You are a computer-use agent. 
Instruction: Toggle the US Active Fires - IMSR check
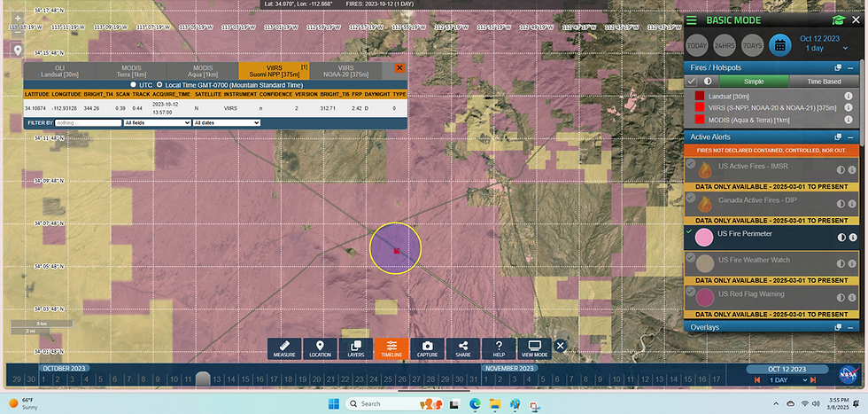pyautogui.click(x=690, y=163)
